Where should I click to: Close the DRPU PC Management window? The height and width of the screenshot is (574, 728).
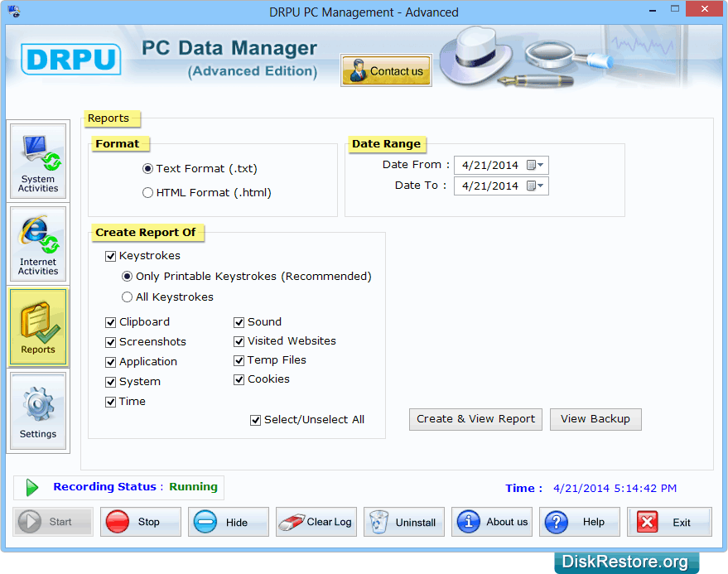coord(704,9)
